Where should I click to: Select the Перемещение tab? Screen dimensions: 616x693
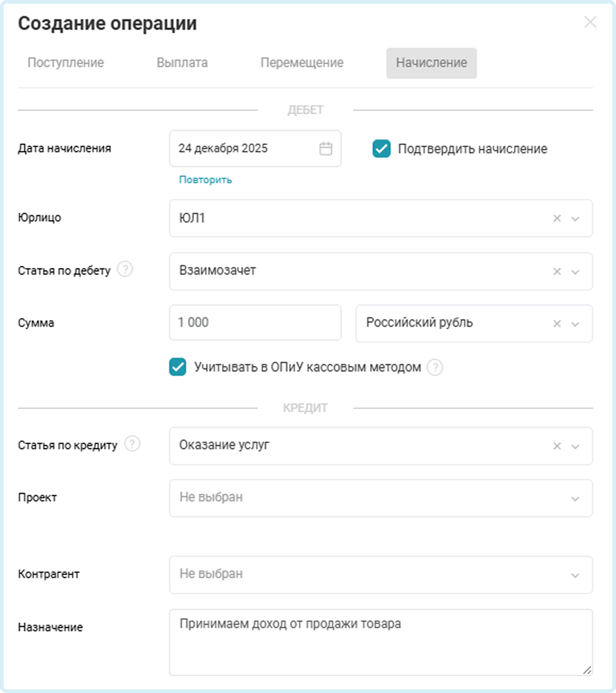coord(302,63)
